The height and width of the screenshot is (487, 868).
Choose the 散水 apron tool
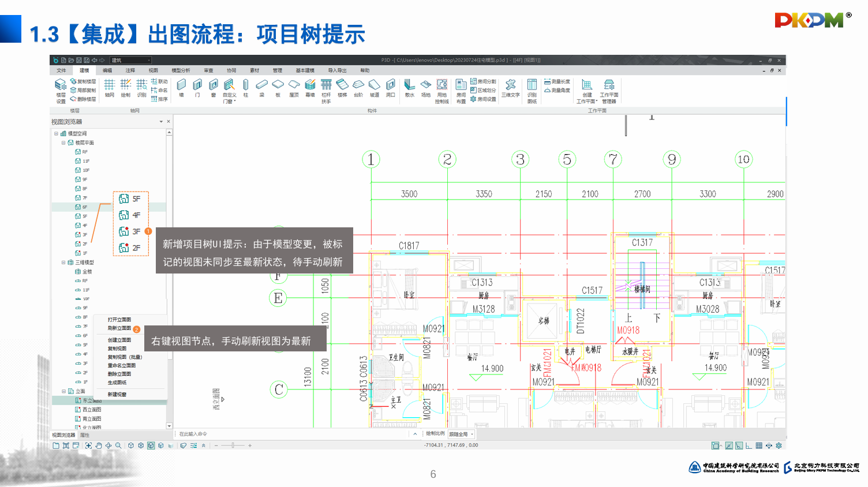click(x=410, y=88)
